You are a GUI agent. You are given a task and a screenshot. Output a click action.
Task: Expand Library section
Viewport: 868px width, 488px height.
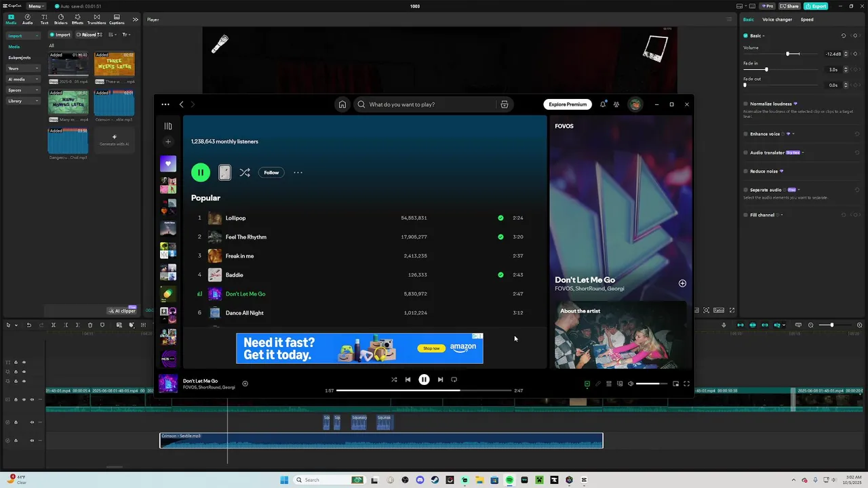click(23, 101)
